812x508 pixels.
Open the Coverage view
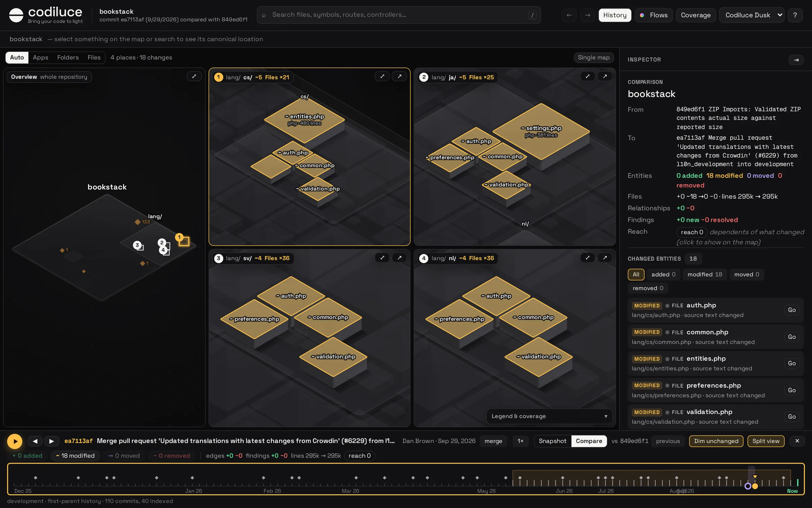coord(696,15)
